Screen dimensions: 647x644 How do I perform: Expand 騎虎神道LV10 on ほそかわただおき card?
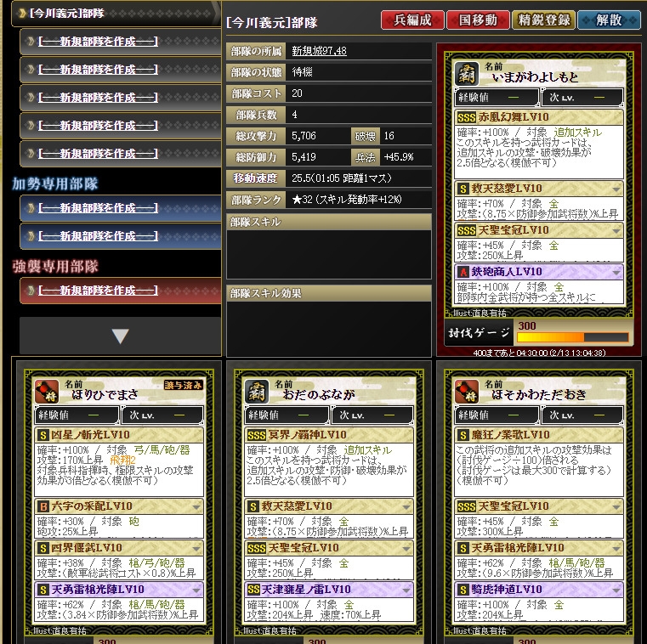[x=616, y=590]
